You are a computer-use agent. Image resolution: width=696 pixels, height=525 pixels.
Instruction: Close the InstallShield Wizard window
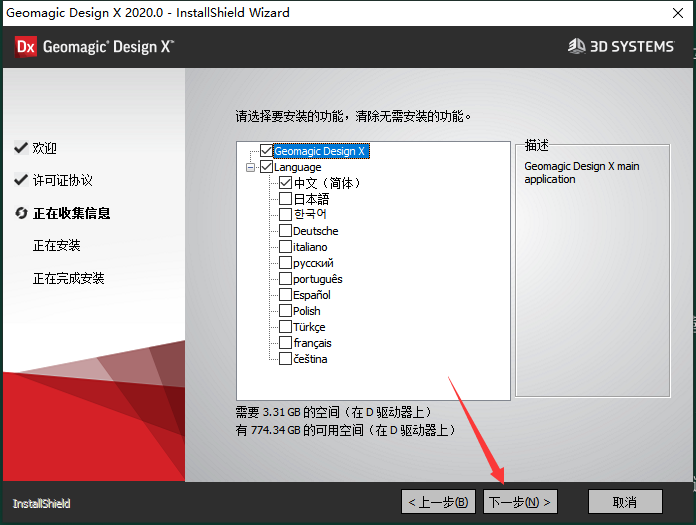(678, 13)
